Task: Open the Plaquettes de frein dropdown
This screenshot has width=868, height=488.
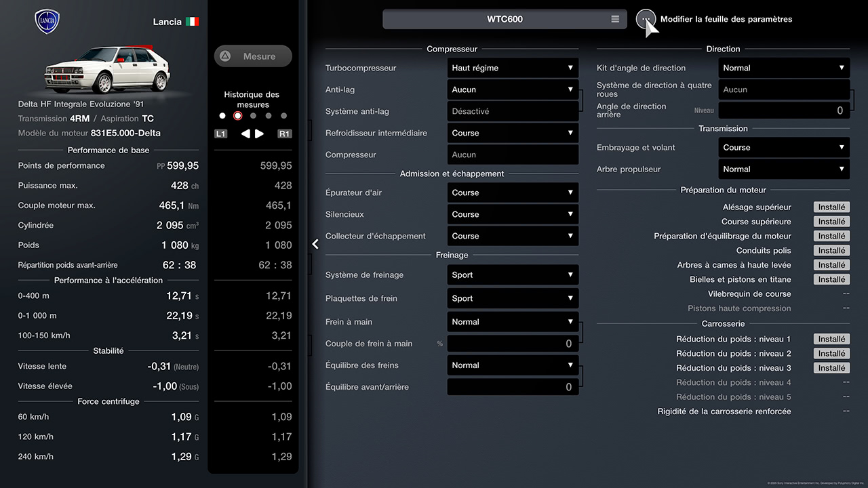Action: click(513, 298)
